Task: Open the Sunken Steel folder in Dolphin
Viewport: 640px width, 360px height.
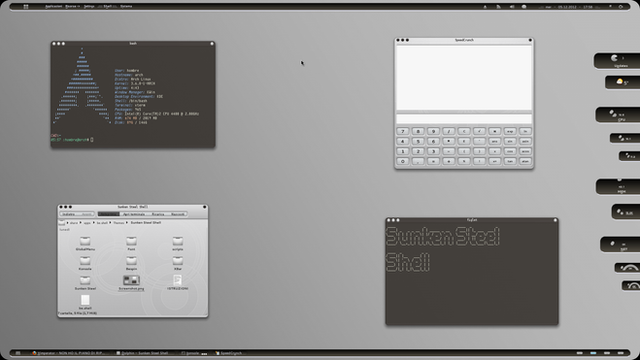Action: tap(85, 283)
